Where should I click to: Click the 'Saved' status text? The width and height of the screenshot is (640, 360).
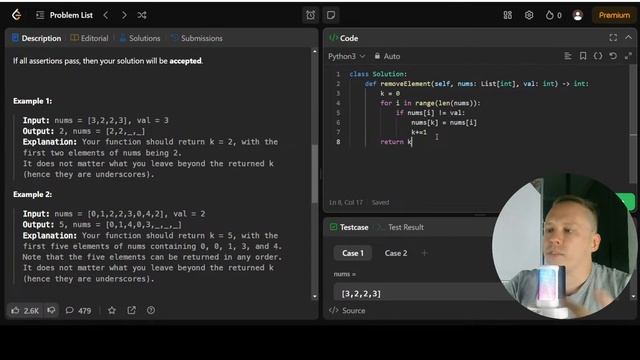(x=380, y=202)
